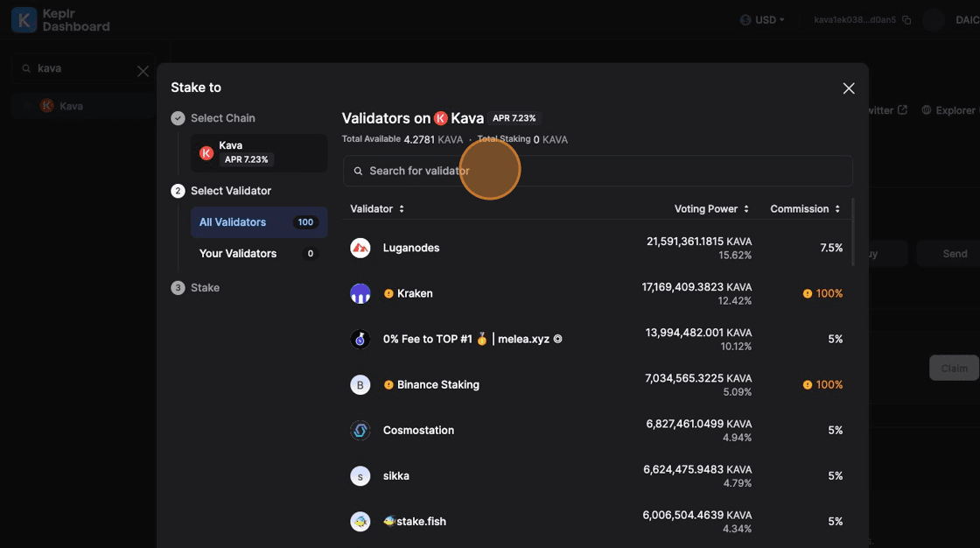Close the Stake to dialog
This screenshot has height=548, width=980.
(x=848, y=88)
